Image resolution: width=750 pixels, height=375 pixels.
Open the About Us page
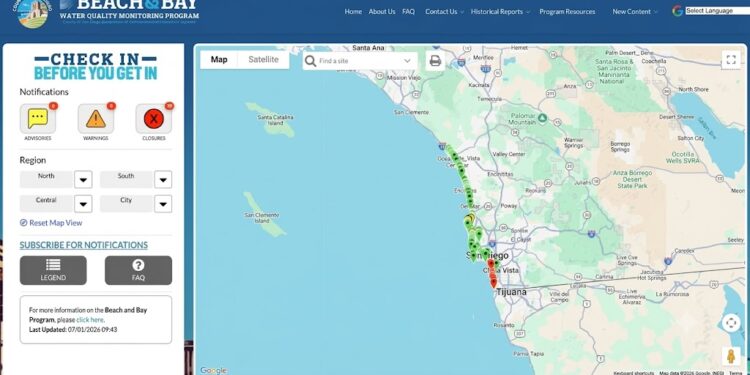pyautogui.click(x=382, y=11)
